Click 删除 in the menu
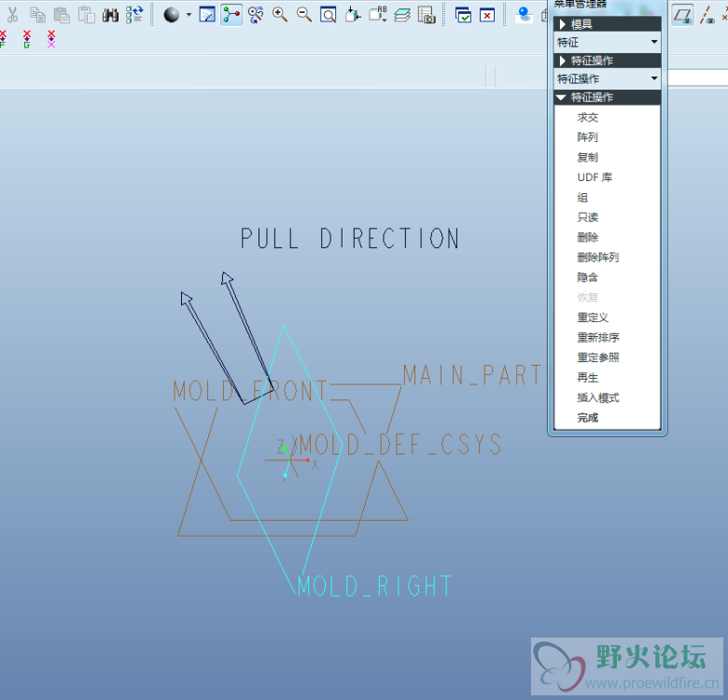Screen dimensions: 728x700 [587, 237]
